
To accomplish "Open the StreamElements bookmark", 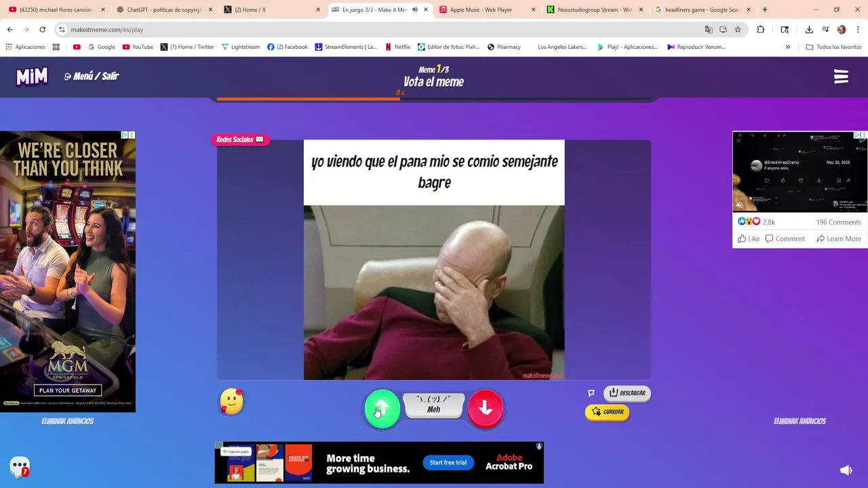I will (x=346, y=47).
